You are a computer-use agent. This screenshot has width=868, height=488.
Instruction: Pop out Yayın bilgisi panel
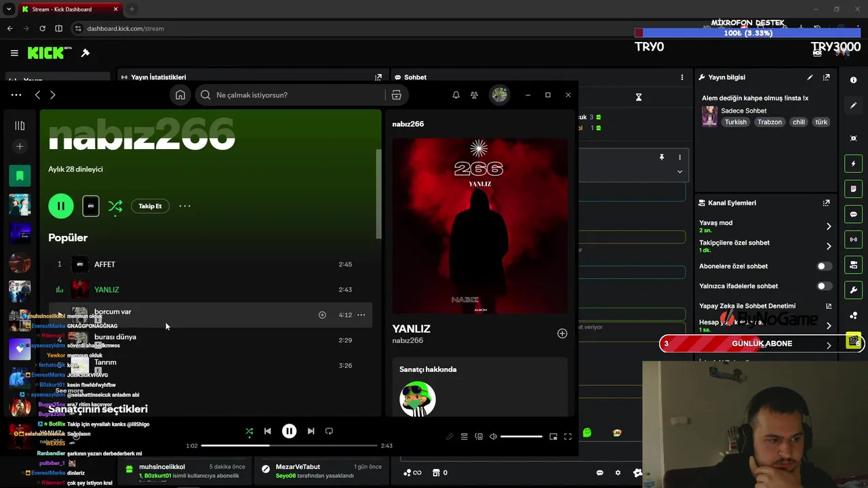click(x=826, y=77)
